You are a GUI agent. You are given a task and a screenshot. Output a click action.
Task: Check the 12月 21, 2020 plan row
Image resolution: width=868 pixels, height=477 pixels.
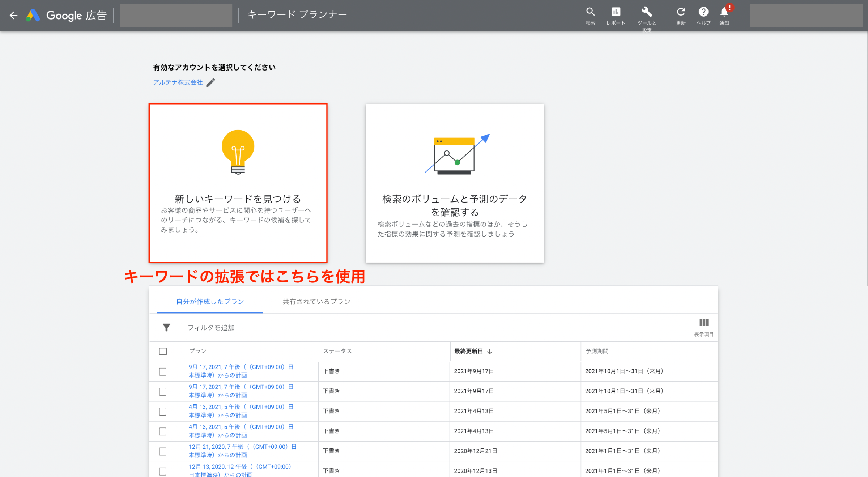tap(163, 451)
